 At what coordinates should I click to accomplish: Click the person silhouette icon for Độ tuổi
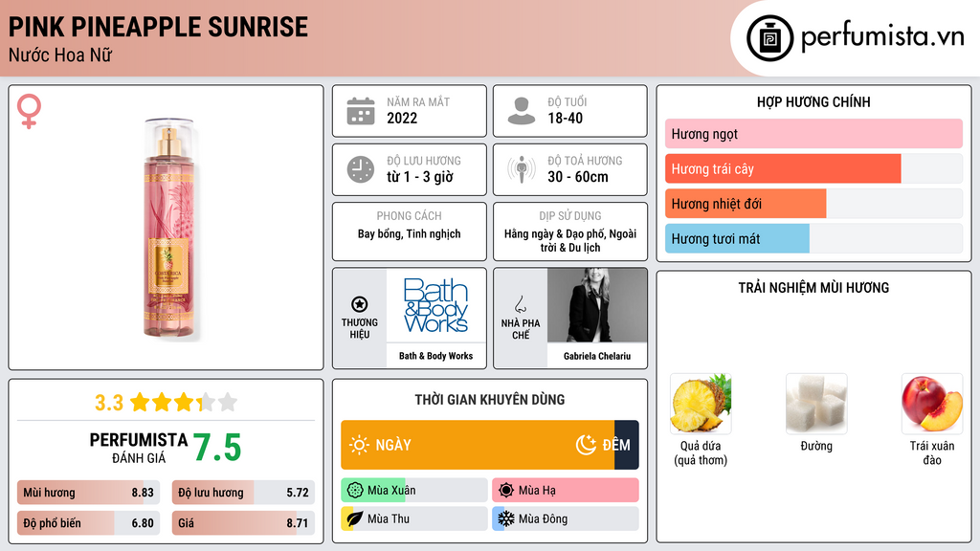tap(522, 111)
